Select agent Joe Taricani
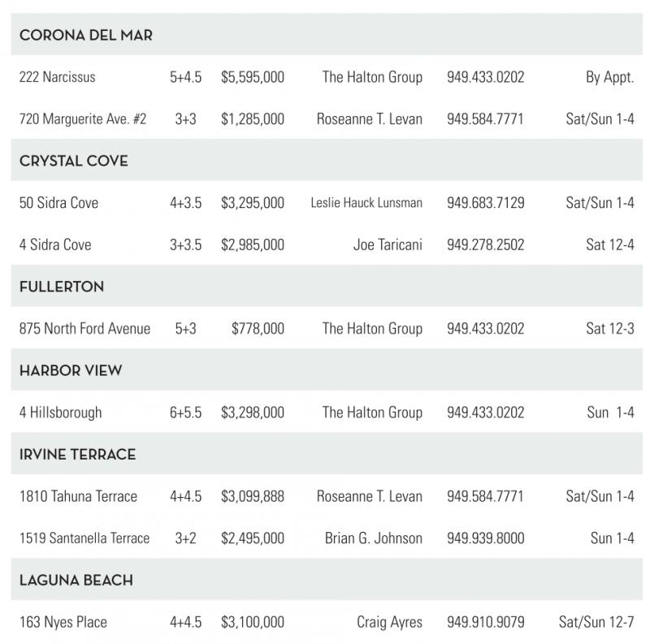 [388, 244]
